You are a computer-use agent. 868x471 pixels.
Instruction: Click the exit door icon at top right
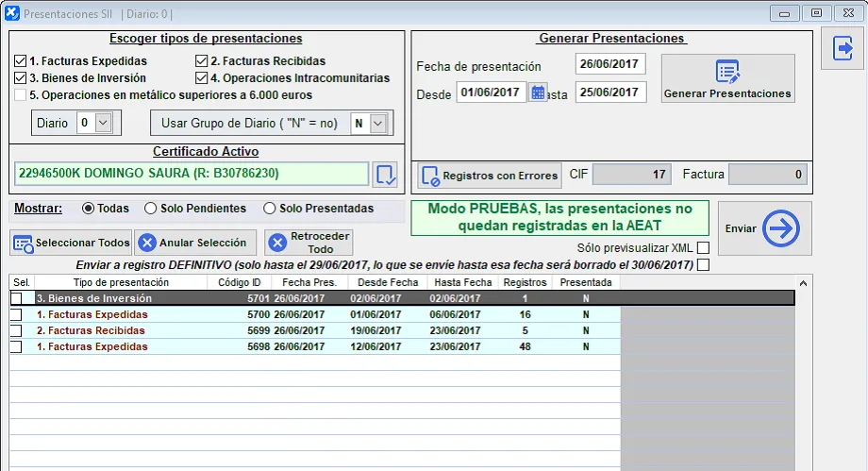843,48
